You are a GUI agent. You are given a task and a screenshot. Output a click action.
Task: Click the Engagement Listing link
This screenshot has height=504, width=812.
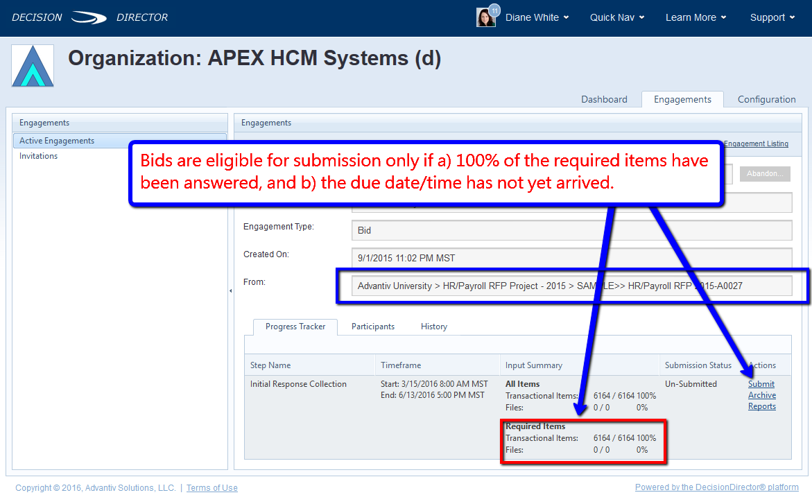756,144
